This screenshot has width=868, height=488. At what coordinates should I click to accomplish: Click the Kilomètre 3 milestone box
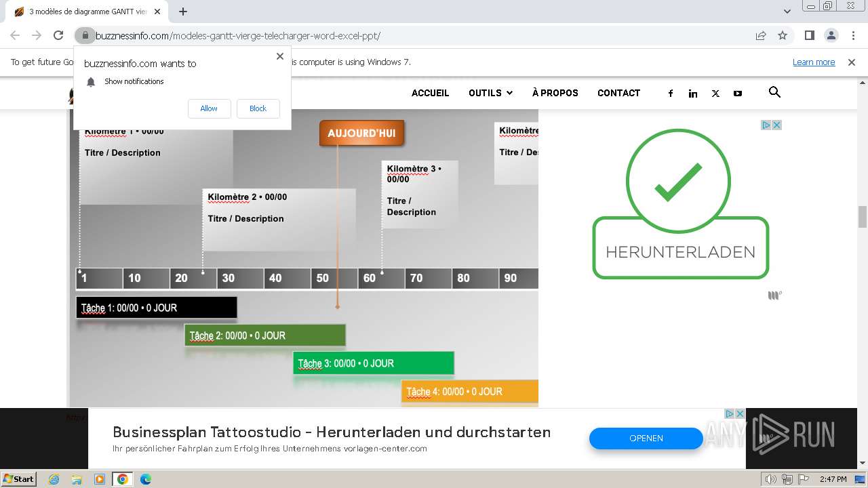click(x=420, y=194)
